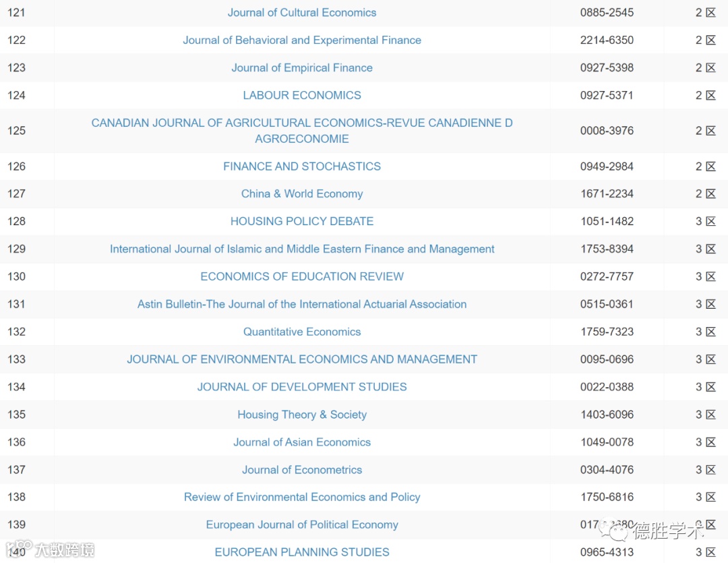Open the Journal of Econometrics link
The height and width of the screenshot is (563, 728).
coord(302,470)
